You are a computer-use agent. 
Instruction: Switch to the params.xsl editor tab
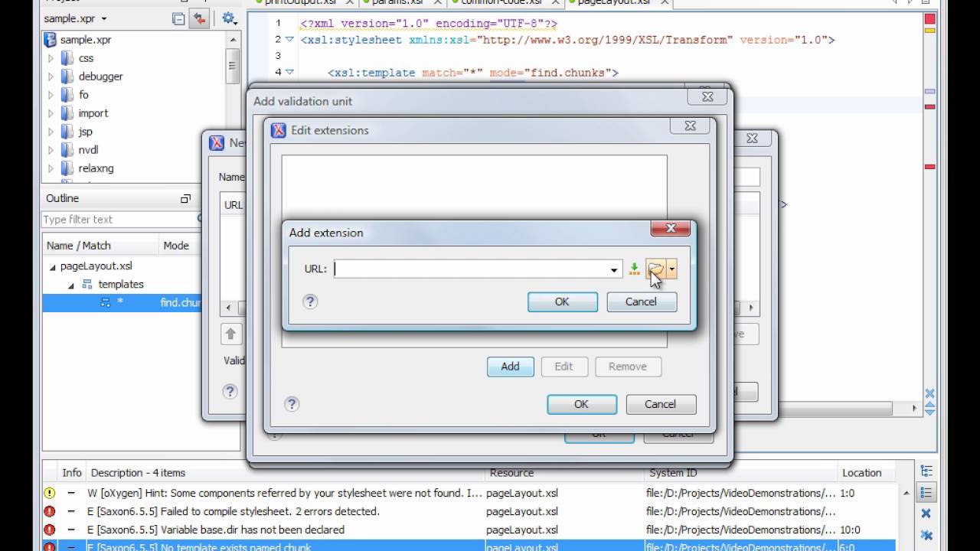coord(397,2)
